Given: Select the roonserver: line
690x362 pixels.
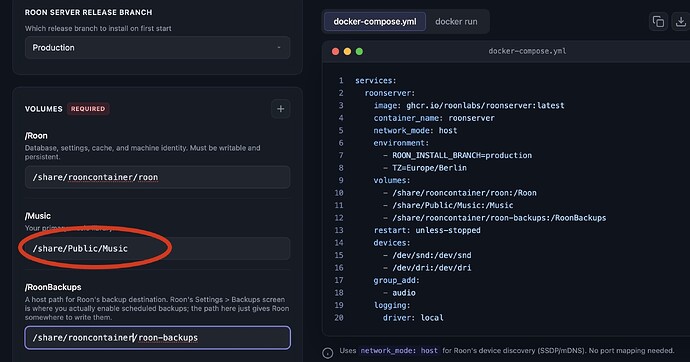Looking at the screenshot, I should 389,93.
